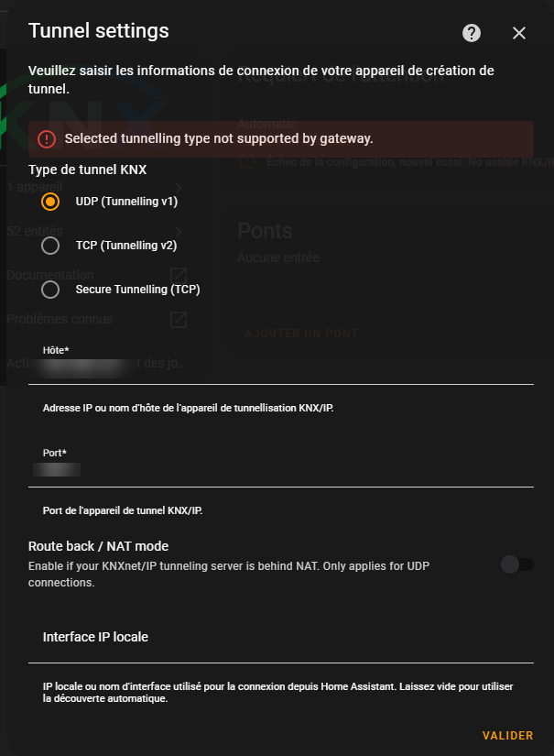The height and width of the screenshot is (756, 554).
Task: Click the Documentation external link icon
Action: tap(179, 275)
